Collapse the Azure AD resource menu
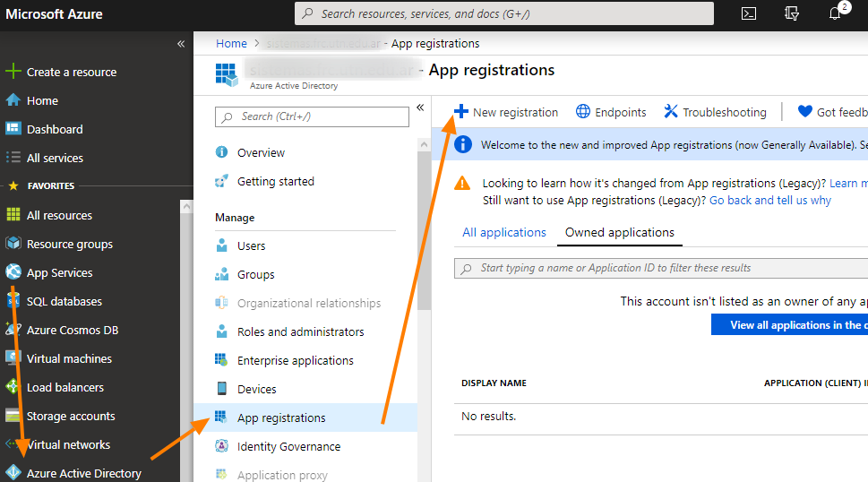This screenshot has width=868, height=482. (420, 108)
